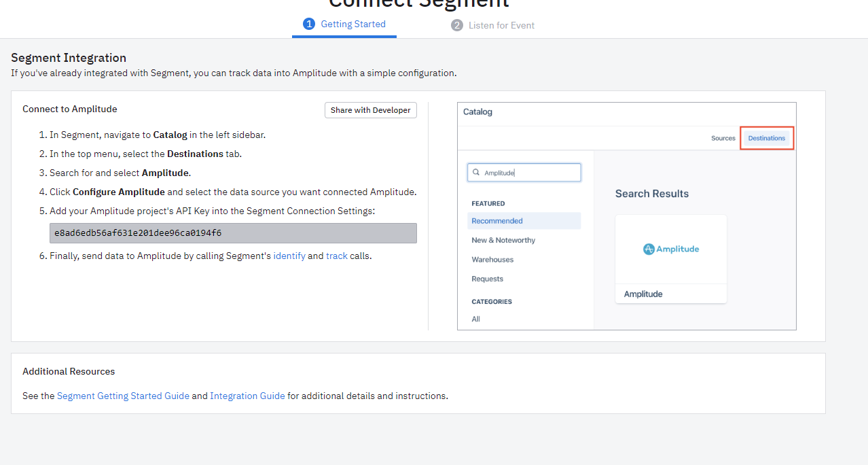Open the Integration Guide link
This screenshot has width=868, height=465.
[x=247, y=396]
